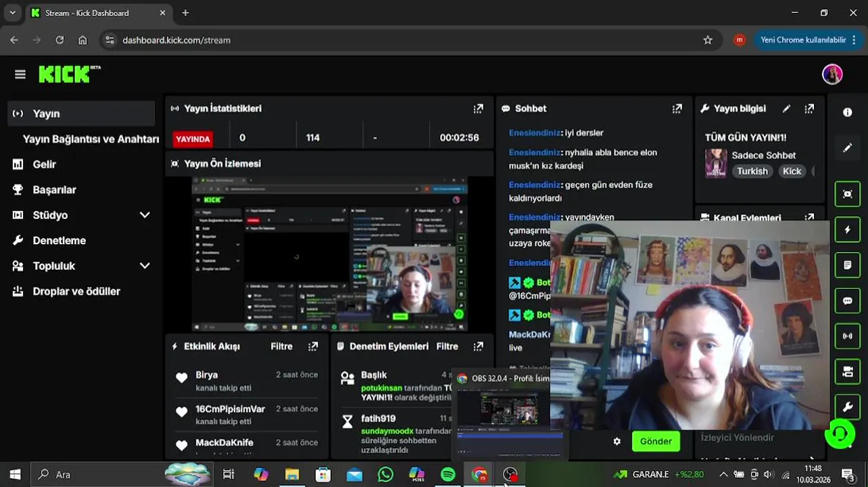868x487 pixels.
Task: Go to Chrome home page
Action: [82, 40]
